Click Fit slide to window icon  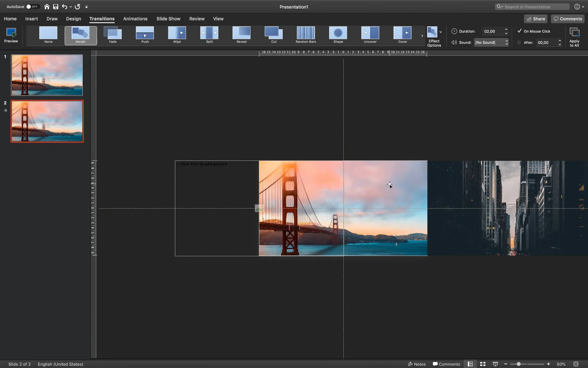click(x=576, y=364)
